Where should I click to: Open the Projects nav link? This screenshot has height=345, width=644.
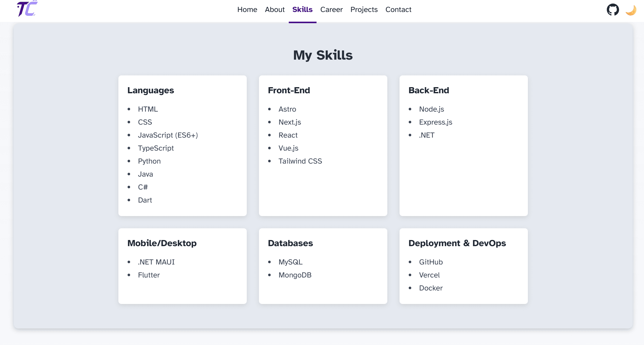(364, 10)
